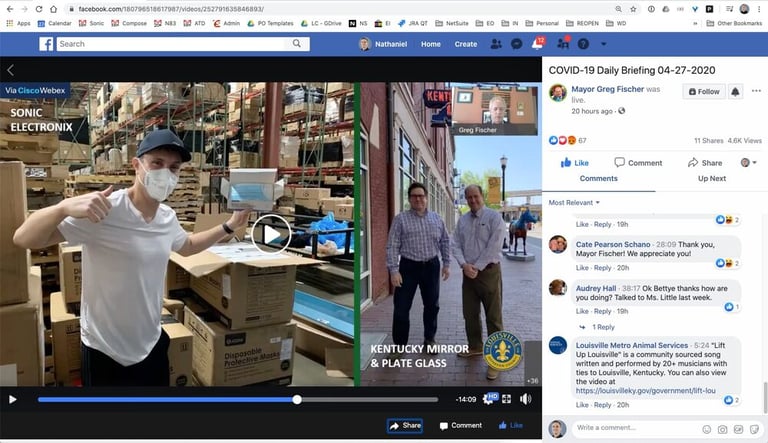The height and width of the screenshot is (443, 768).
Task: Follow Mayor Greg Fischer
Action: coord(704,92)
